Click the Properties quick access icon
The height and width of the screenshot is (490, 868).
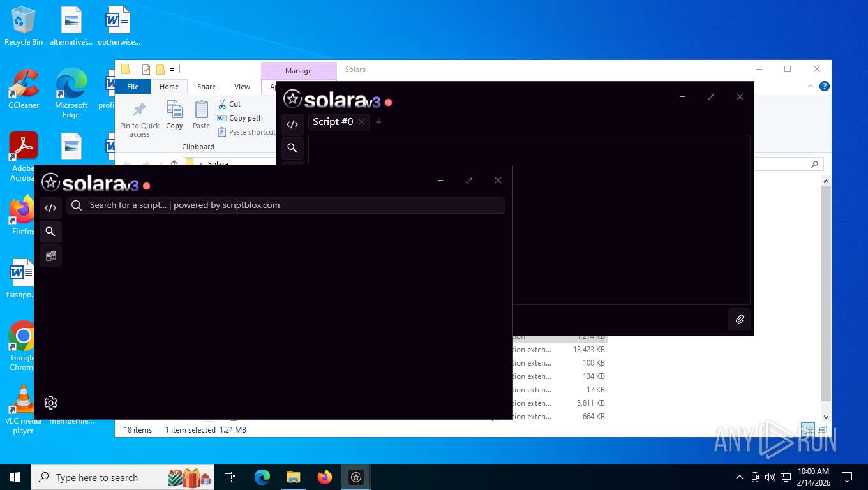[146, 70]
